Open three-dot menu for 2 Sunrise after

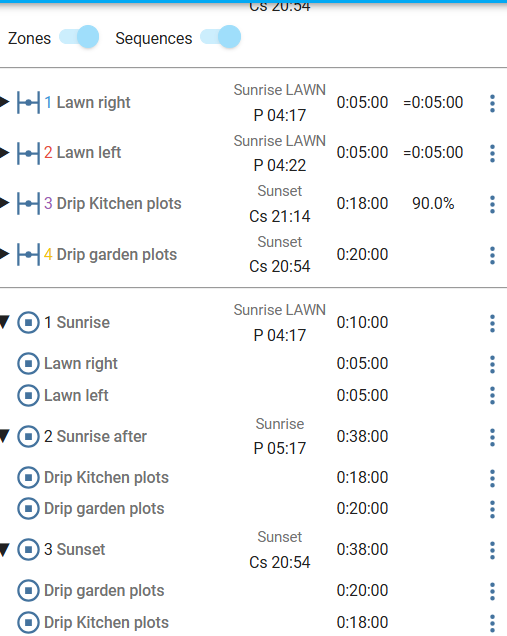click(x=492, y=437)
